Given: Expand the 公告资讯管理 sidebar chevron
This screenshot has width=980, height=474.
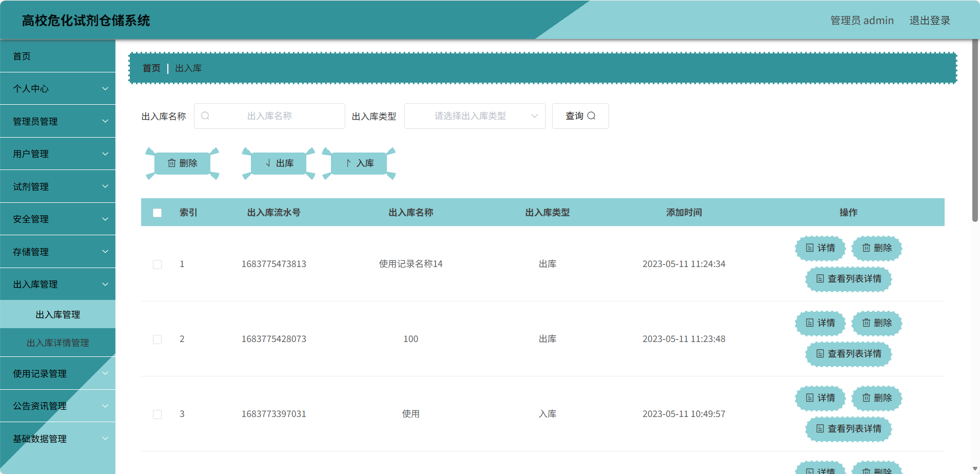Looking at the screenshot, I should (105, 406).
